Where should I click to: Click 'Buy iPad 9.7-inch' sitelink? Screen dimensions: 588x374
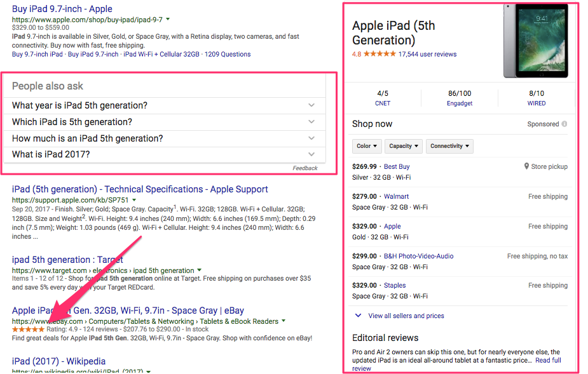tap(93, 54)
